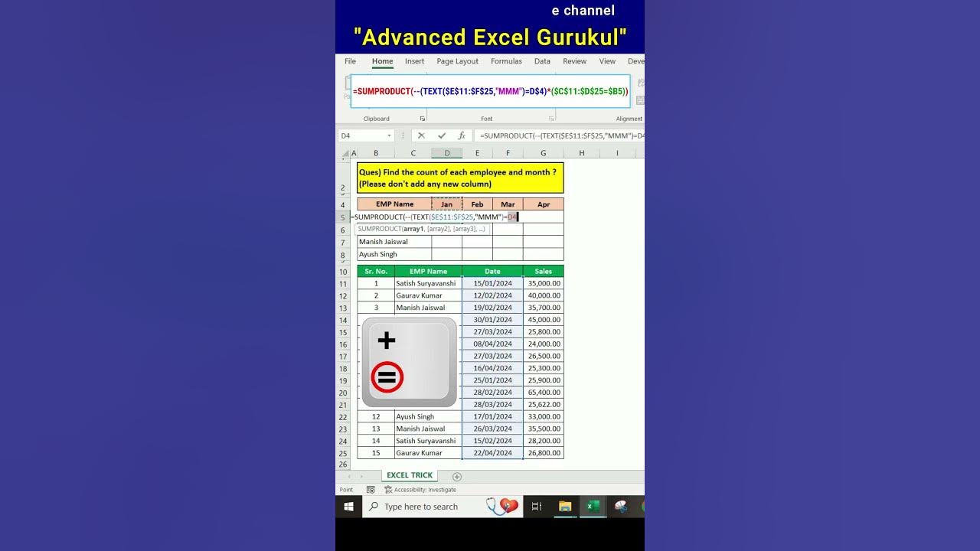Switch to the Home ribbon tab

(382, 61)
